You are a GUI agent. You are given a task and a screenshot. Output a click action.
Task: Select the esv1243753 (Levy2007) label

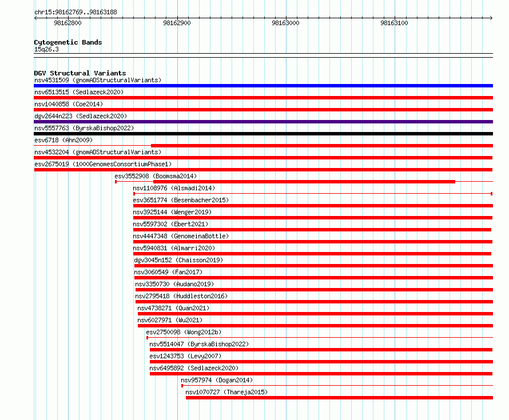[x=185, y=356]
